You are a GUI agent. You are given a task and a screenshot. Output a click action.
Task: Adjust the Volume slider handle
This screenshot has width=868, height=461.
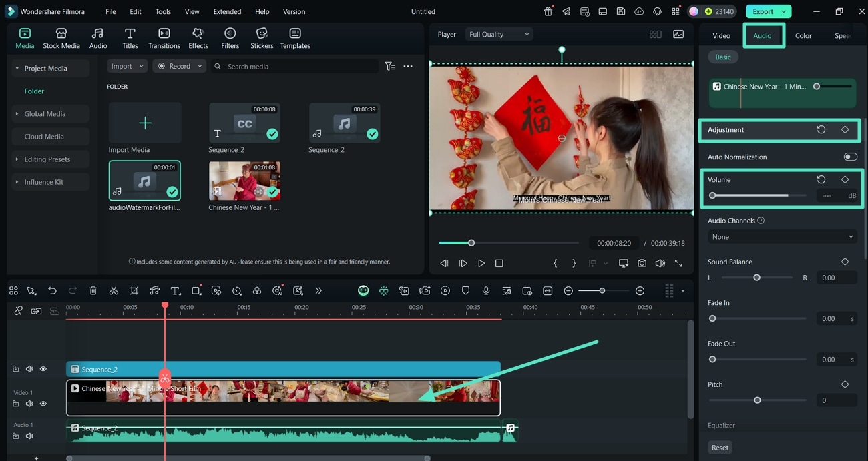pos(712,195)
